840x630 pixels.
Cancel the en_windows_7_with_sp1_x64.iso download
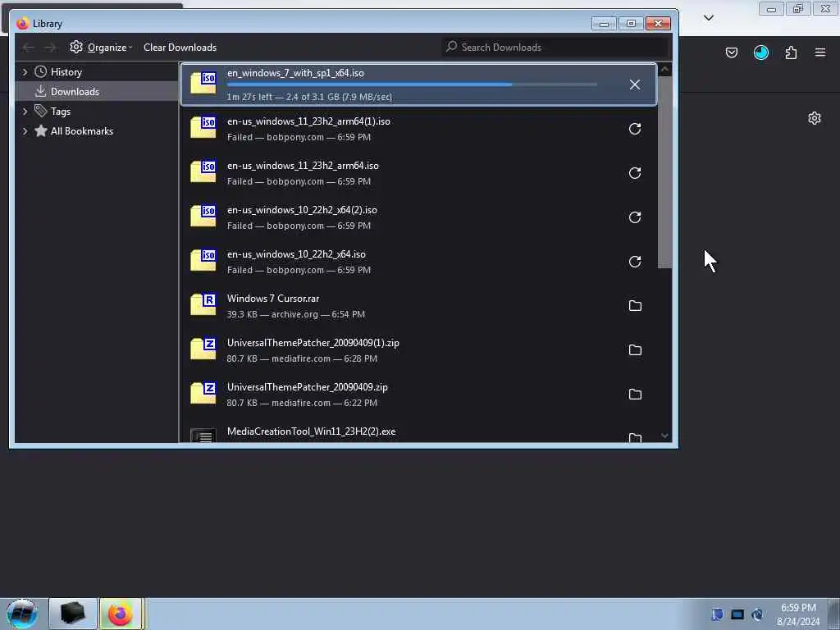click(x=635, y=84)
